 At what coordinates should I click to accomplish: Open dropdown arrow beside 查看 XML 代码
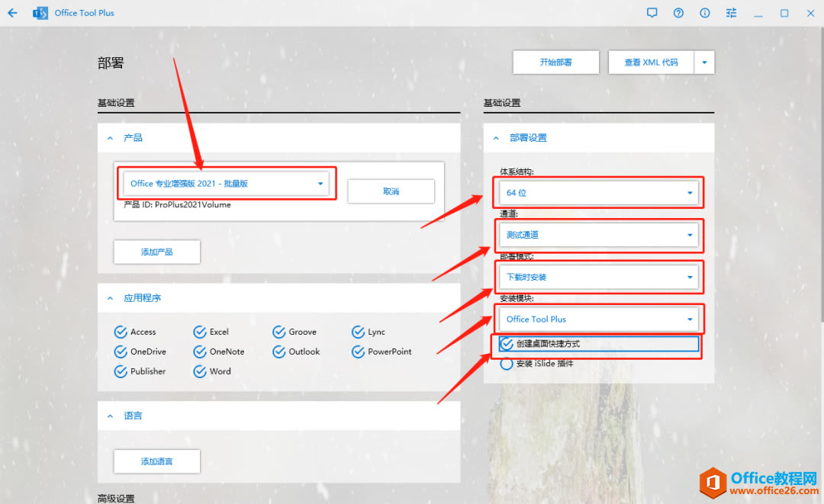click(x=704, y=63)
